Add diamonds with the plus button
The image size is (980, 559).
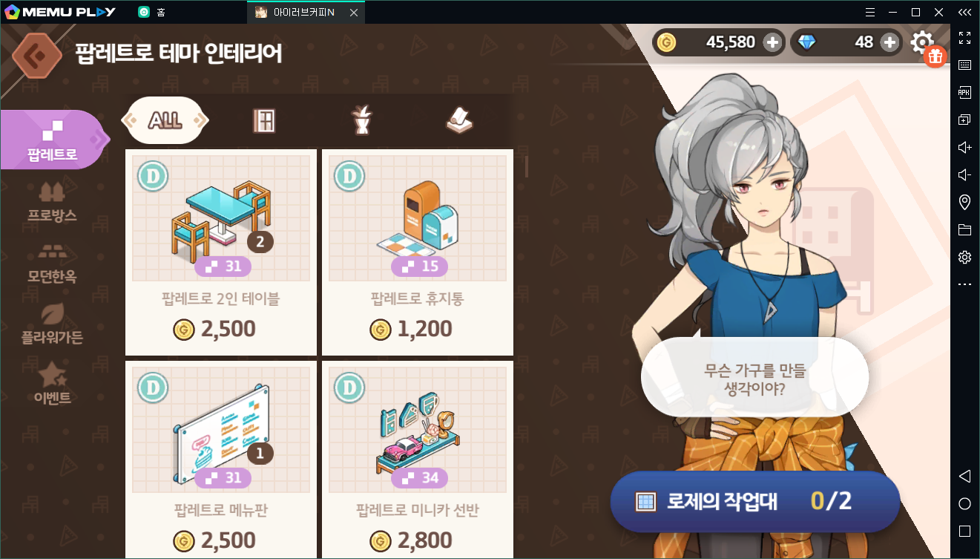(889, 42)
